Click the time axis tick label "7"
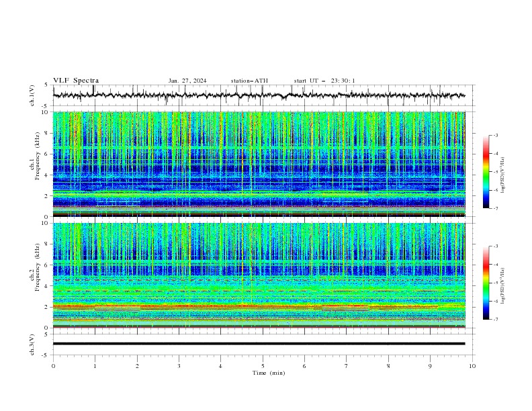This screenshot has width=532, height=411. 347,366
